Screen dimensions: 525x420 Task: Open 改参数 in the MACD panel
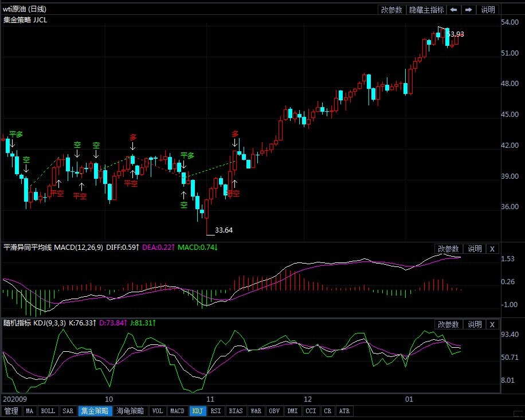[x=448, y=249]
